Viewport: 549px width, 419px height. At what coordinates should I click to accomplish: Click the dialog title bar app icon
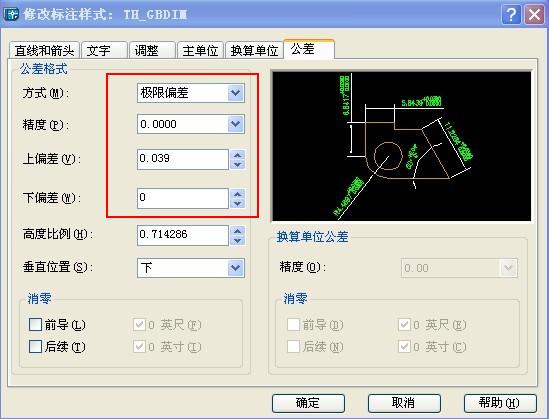tap(11, 14)
